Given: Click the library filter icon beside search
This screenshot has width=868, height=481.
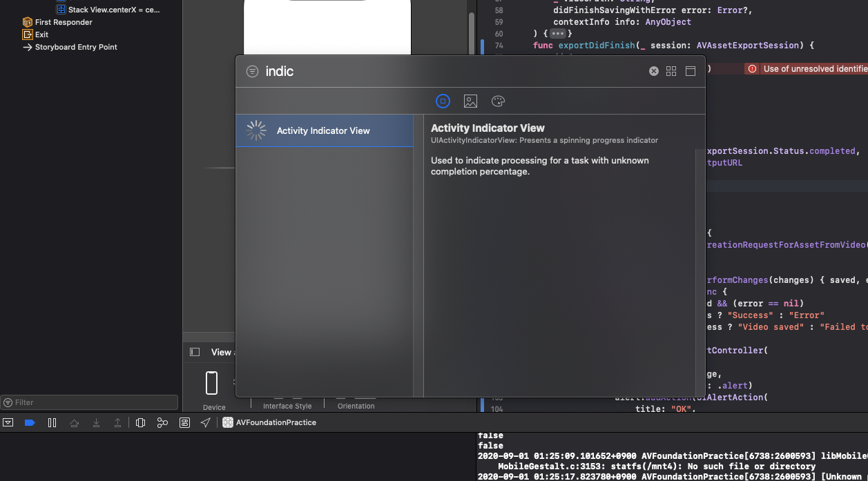Looking at the screenshot, I should coord(252,71).
